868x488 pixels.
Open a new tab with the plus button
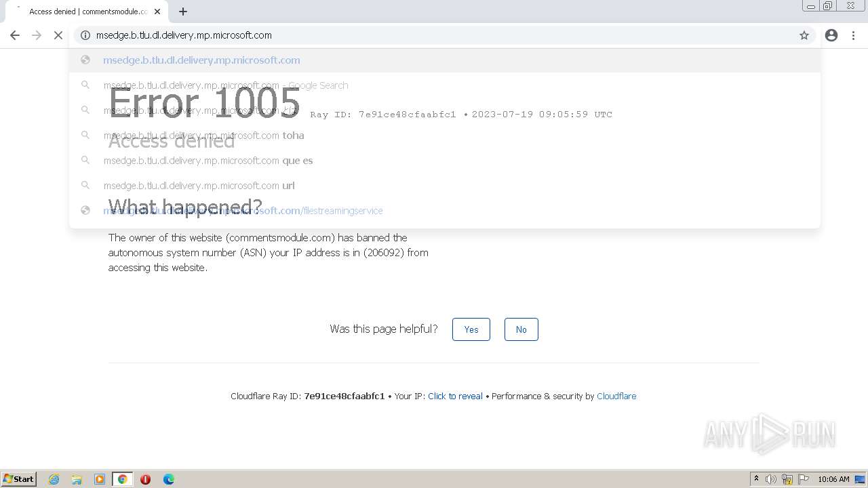(183, 12)
